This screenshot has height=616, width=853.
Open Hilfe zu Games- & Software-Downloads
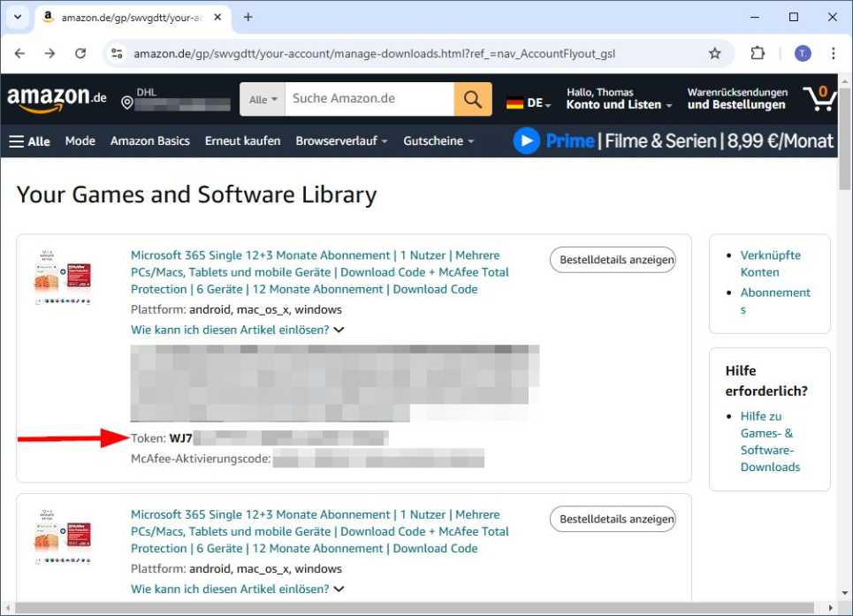click(x=769, y=441)
